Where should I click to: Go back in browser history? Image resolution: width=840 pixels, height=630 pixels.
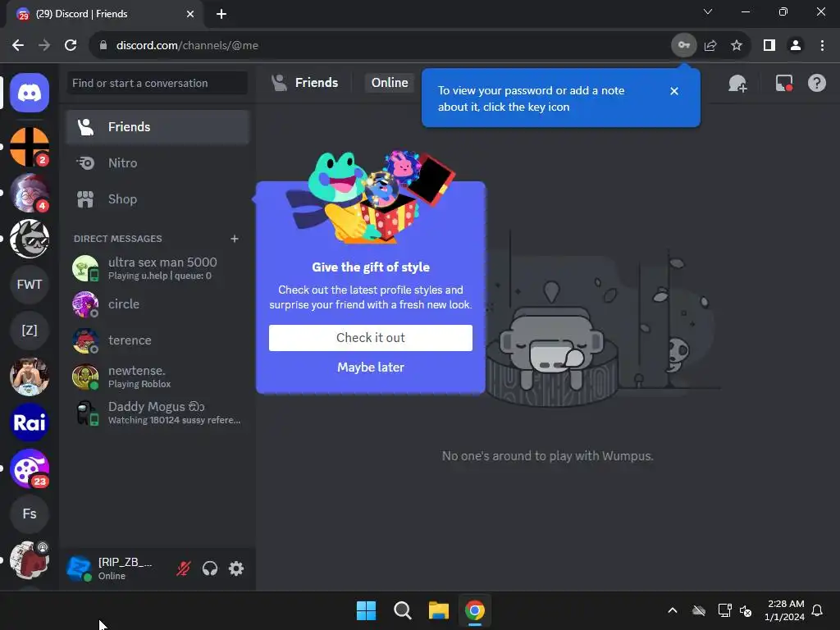click(x=18, y=46)
